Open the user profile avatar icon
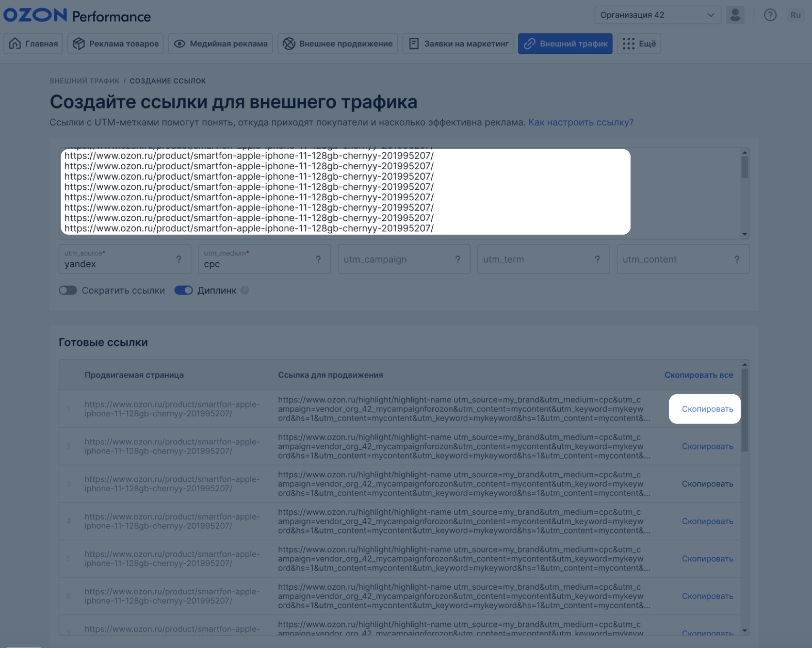Viewport: 812px width, 648px height. coord(735,15)
